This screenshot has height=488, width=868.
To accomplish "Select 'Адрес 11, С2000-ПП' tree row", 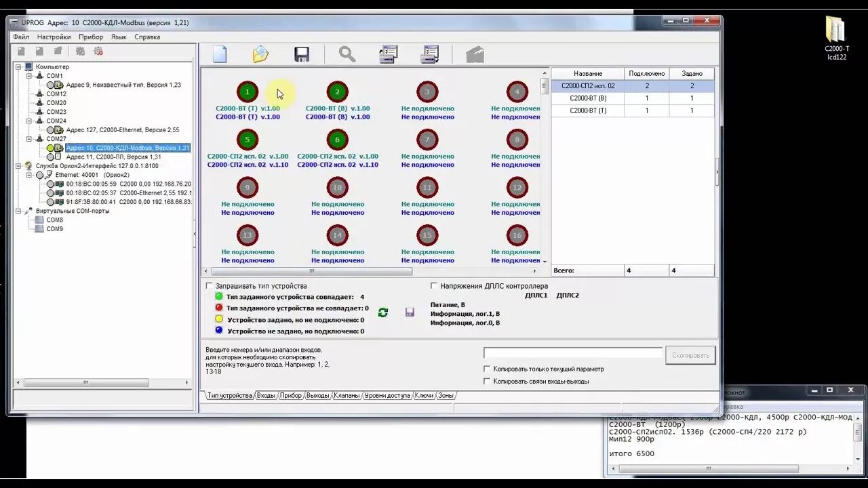I will [113, 157].
